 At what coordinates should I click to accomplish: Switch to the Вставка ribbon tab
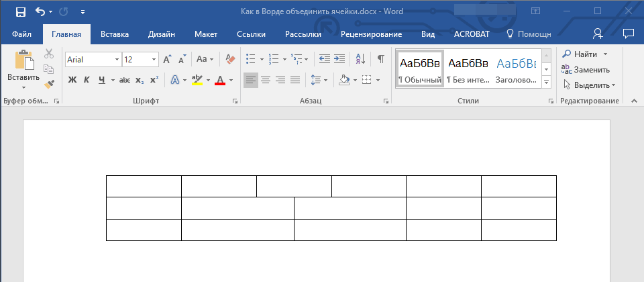(115, 34)
